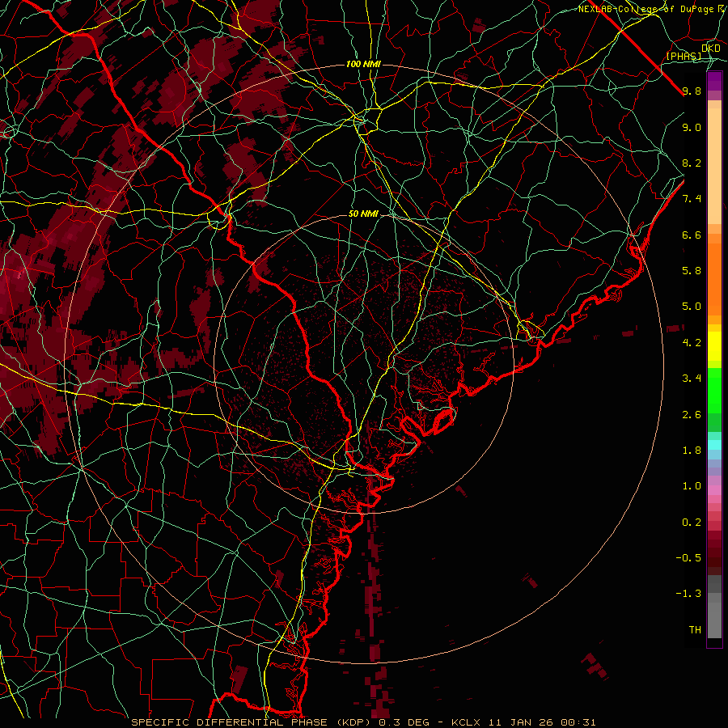Select the 5.8 scale value
Screen dimensions: 728x728
pos(692,271)
